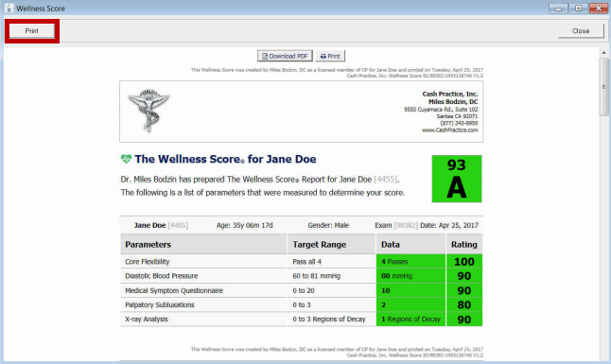Click the Miles Bodzin, DC name in header
The width and height of the screenshot is (611, 364).
click(453, 102)
